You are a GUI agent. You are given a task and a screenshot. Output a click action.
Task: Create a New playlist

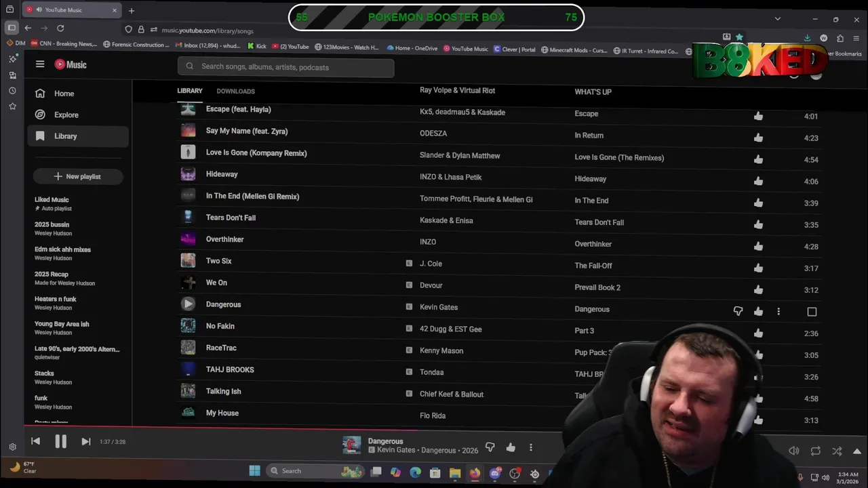tap(77, 176)
